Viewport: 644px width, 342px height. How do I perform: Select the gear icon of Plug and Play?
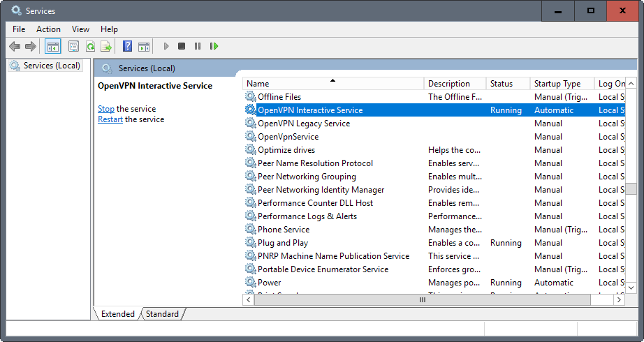(x=251, y=243)
